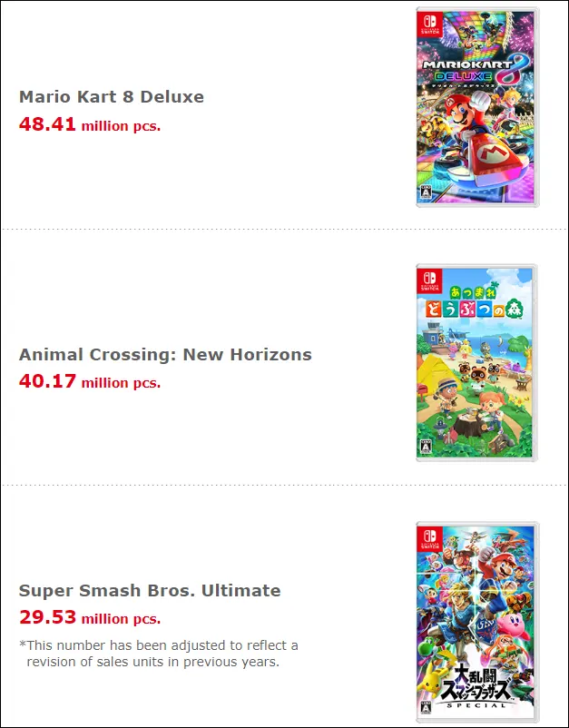
Task: Open the Super Smash Bros. Ultimate cover image
Action: click(x=476, y=617)
